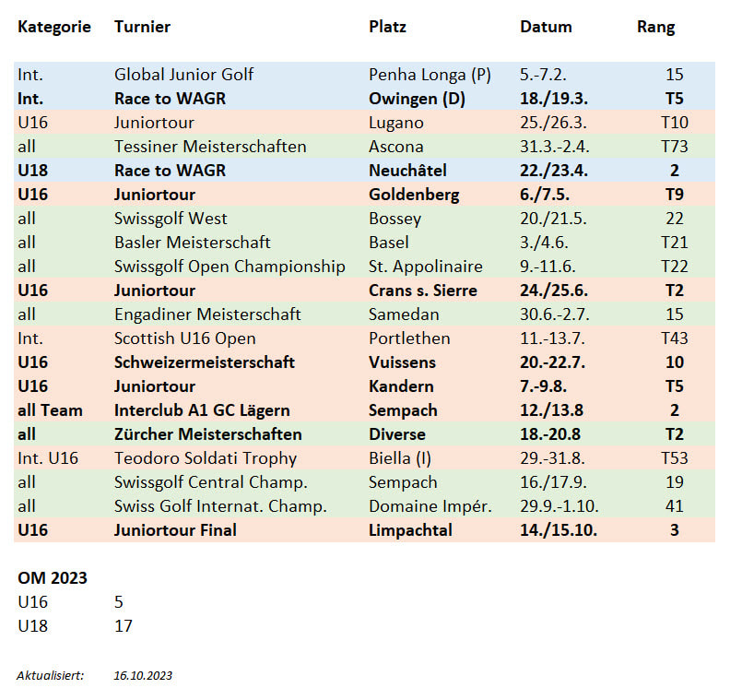
Task: Click the Scottish U16 Open entry
Action: (x=184, y=338)
